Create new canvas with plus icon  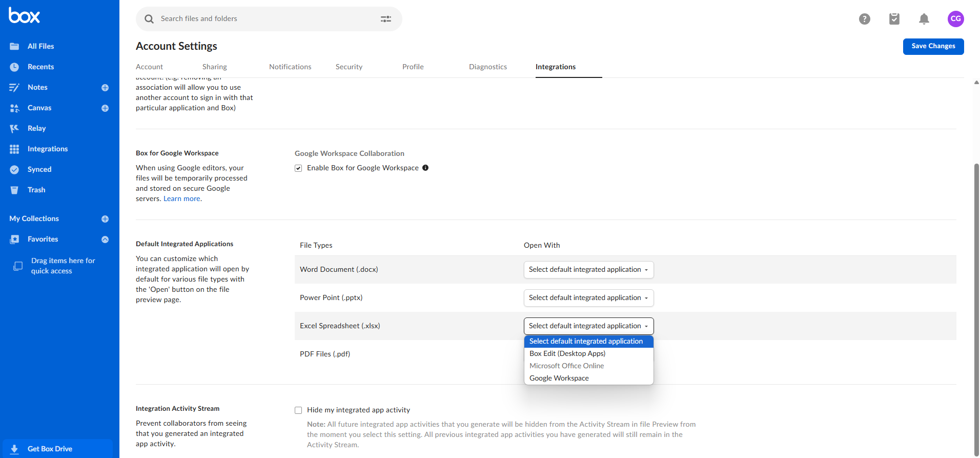[x=105, y=108]
